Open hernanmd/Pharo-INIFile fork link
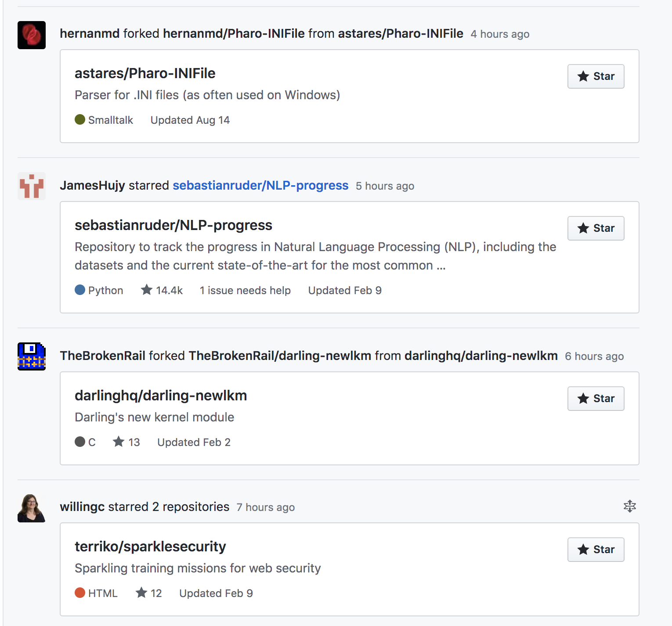 (x=234, y=34)
